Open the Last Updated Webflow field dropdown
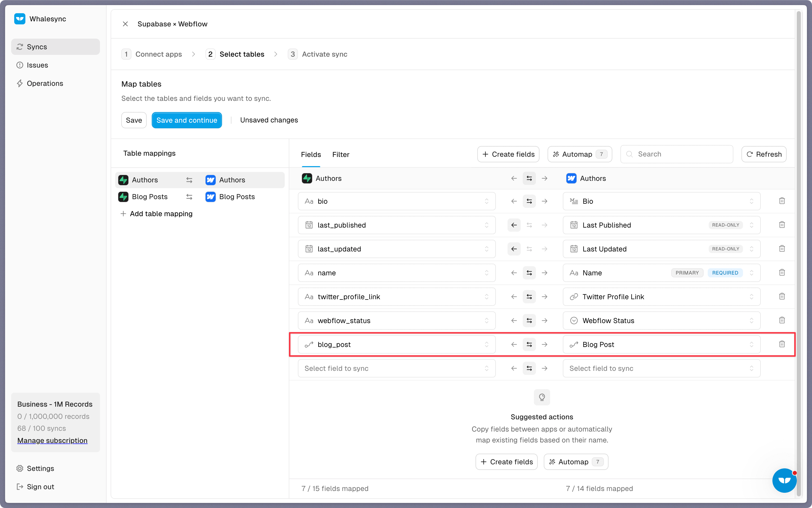The height and width of the screenshot is (508, 812). point(661,249)
